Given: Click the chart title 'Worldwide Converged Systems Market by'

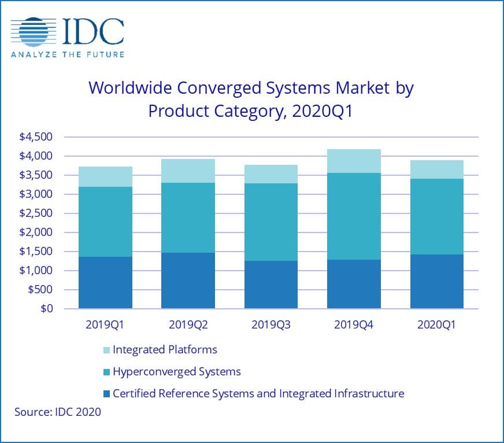Looking at the screenshot, I should 251,88.
